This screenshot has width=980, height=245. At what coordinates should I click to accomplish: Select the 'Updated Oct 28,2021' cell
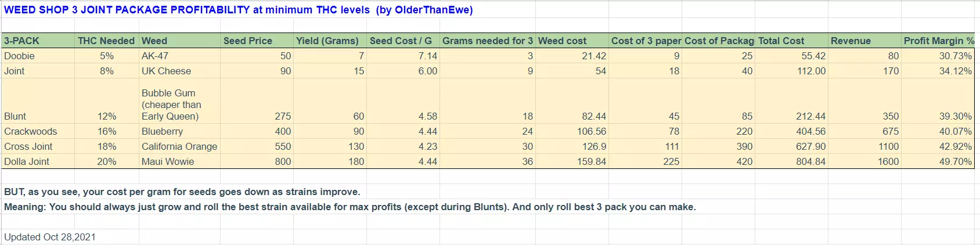pos(50,237)
